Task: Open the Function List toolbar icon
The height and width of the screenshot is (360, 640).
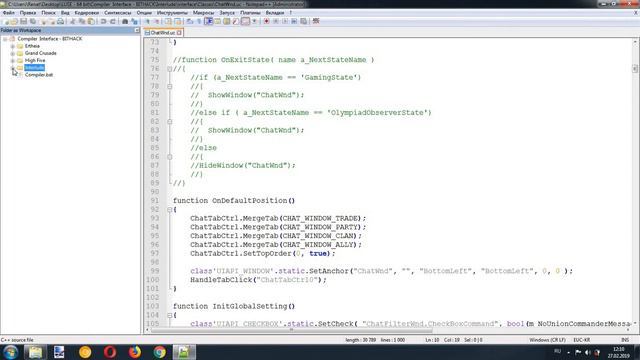Action: click(236, 21)
